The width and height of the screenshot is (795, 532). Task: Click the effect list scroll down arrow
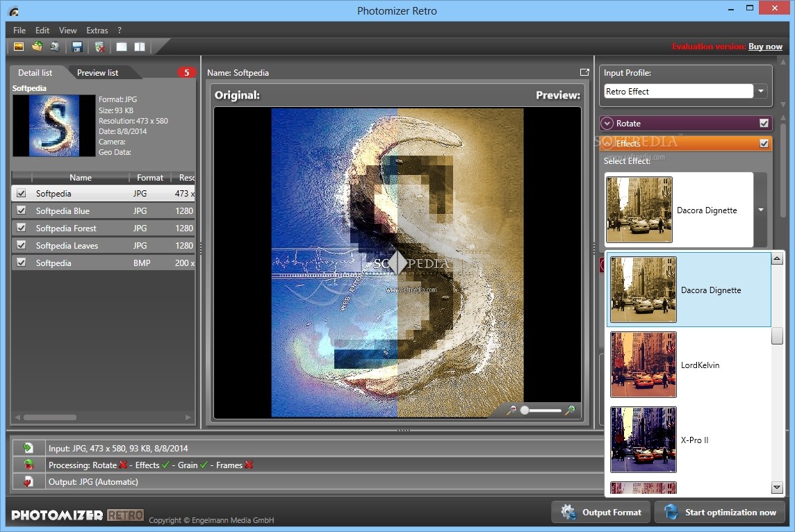point(777,488)
